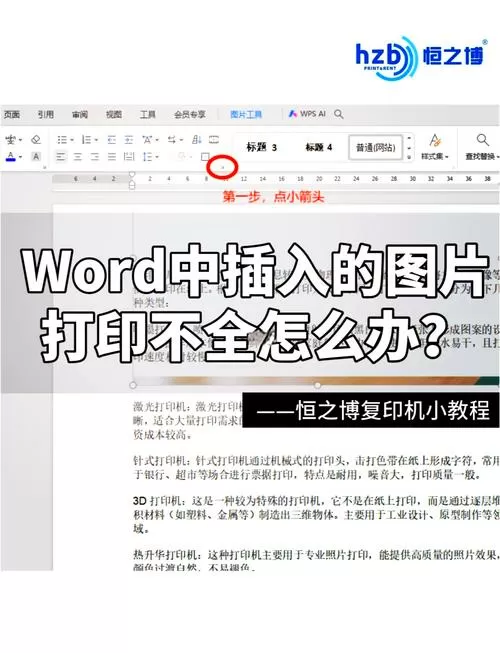Decrease the paragraph indent
500x653 pixels.
[x=112, y=140]
